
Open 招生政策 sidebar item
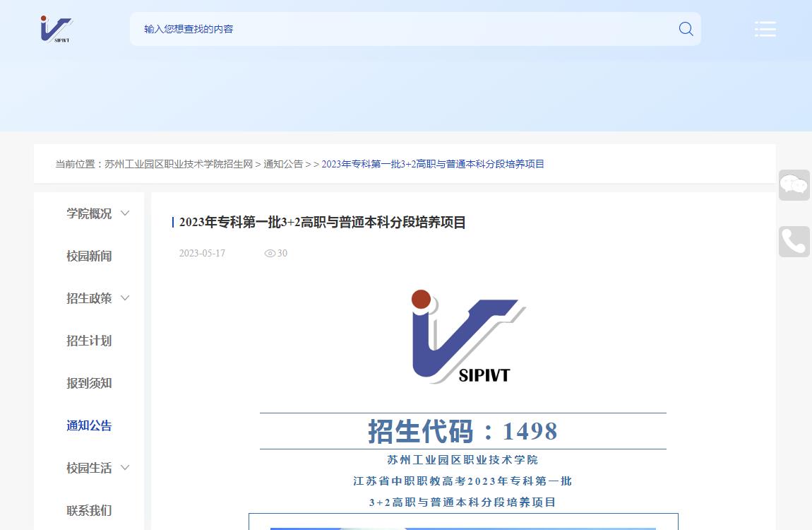coord(89,298)
